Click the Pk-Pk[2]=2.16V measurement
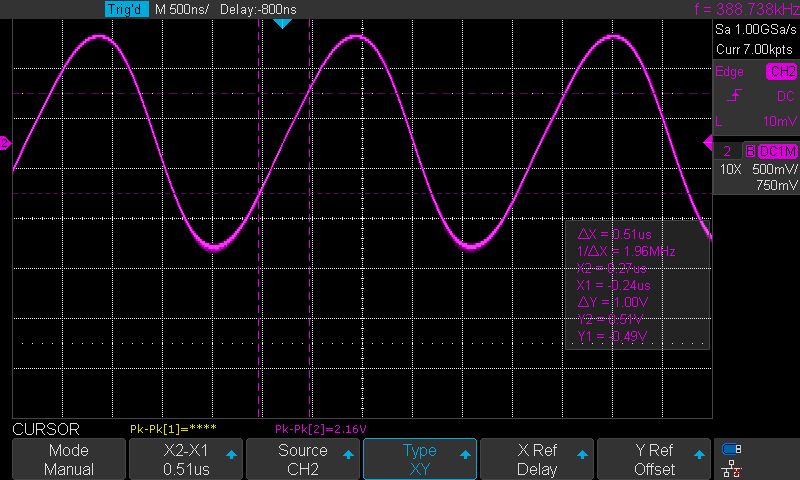The height and width of the screenshot is (480, 800). pyautogui.click(x=320, y=429)
